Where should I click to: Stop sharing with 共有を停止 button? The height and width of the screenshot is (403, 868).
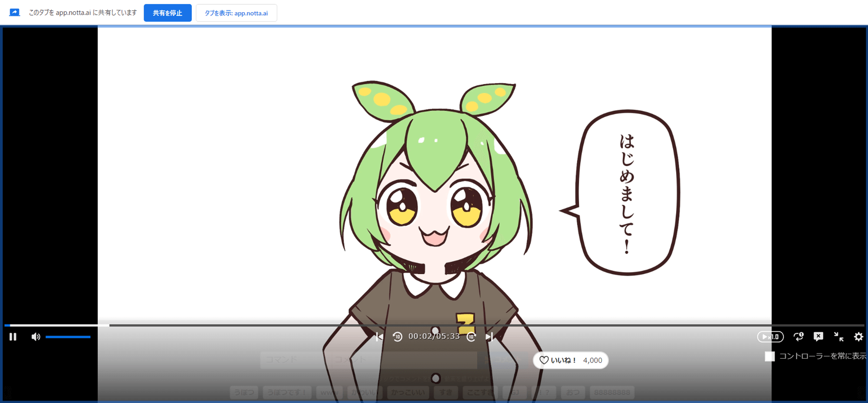click(168, 13)
